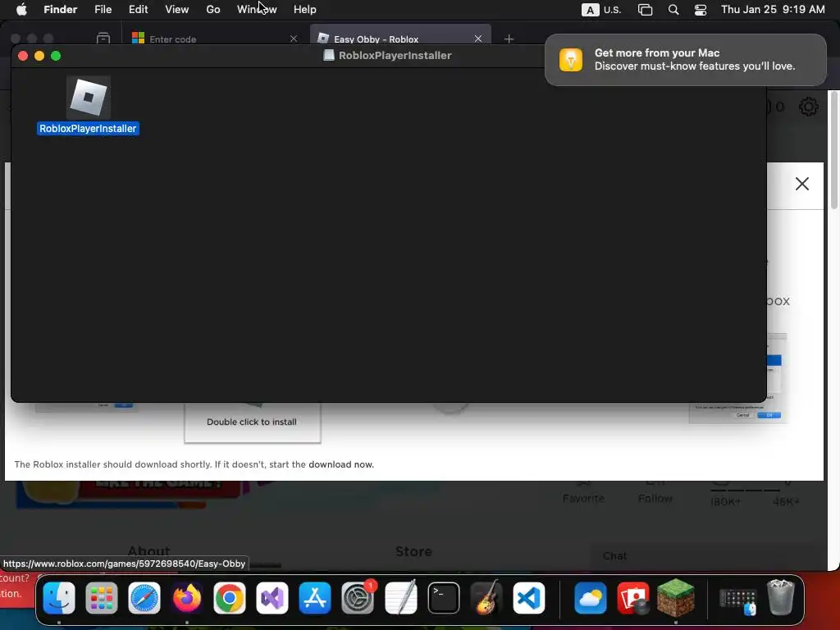Open the browser sidebar tabs icon
Image resolution: width=840 pixels, height=630 pixels.
tap(103, 39)
